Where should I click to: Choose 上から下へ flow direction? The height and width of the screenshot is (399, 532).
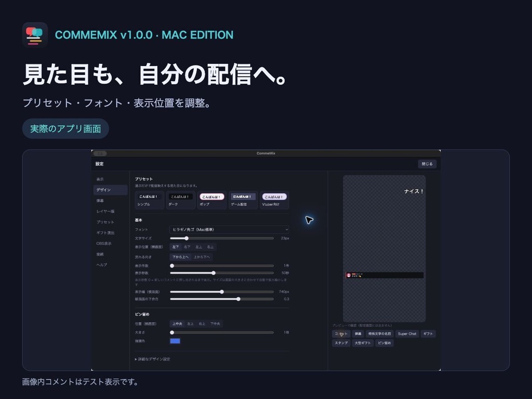[202, 257]
